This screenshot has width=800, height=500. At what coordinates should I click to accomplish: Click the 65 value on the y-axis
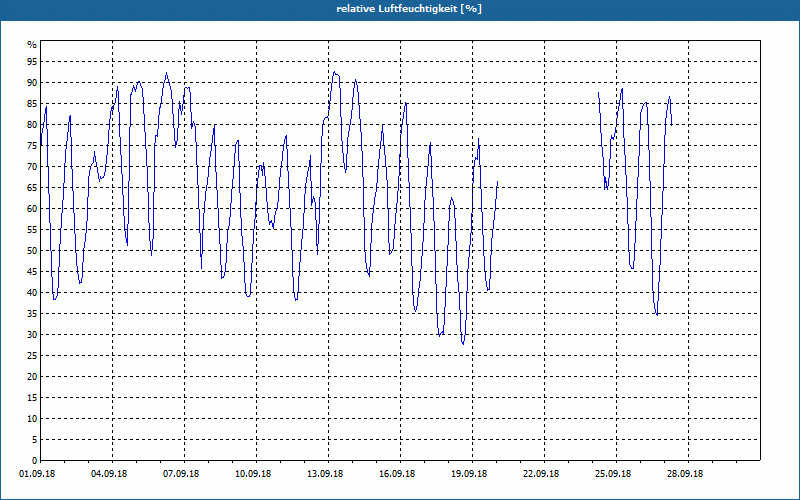[x=32, y=188]
